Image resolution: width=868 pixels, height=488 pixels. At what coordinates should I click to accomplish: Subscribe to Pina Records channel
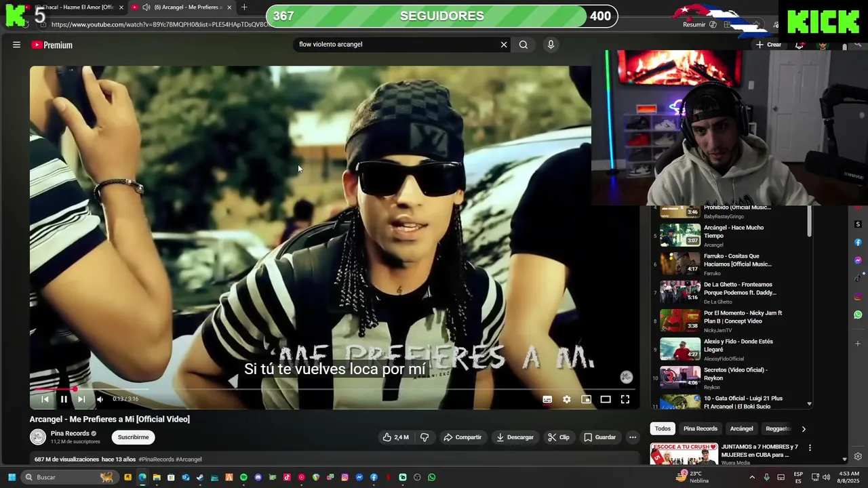coord(133,437)
